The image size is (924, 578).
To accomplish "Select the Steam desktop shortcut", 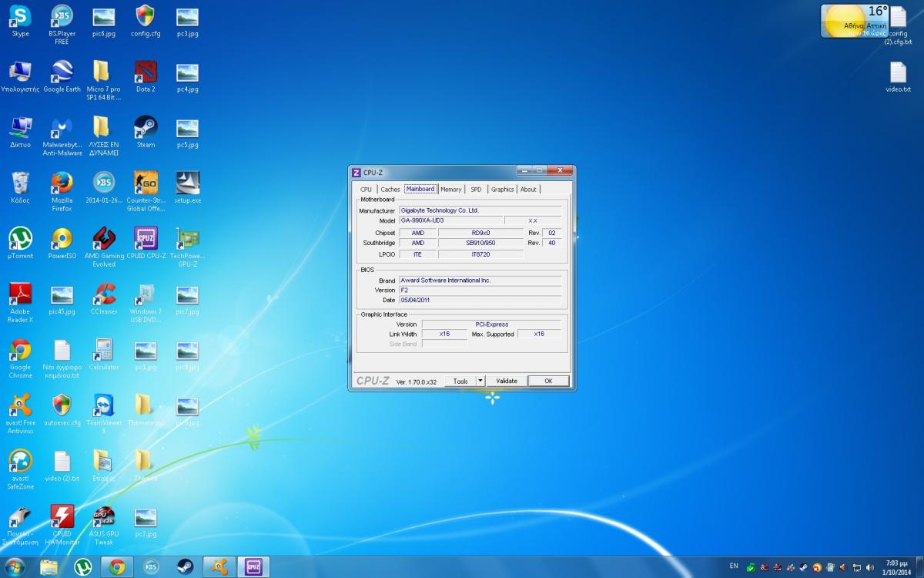I will [x=146, y=133].
